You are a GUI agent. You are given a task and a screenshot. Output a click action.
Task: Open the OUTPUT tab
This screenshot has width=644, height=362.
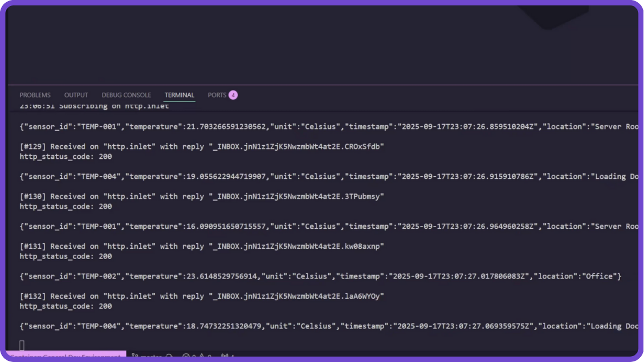coord(76,95)
